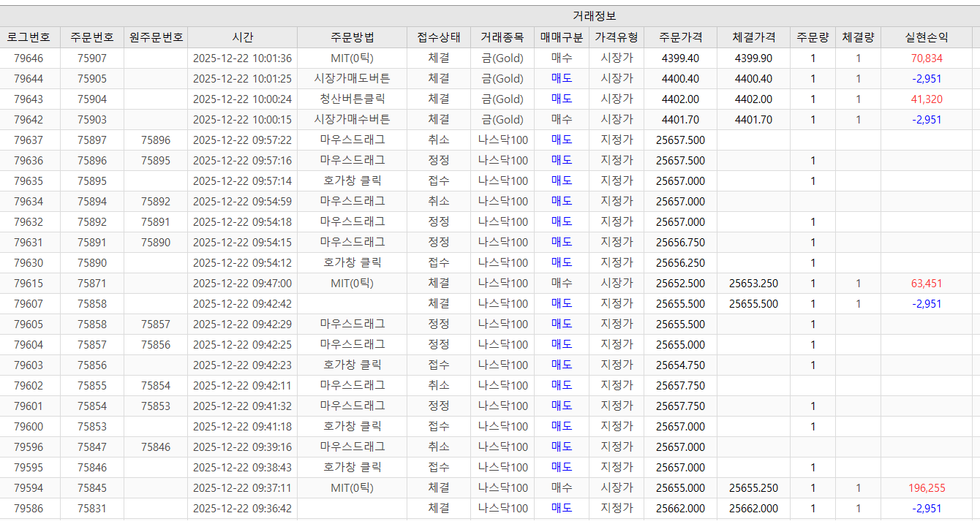The width and height of the screenshot is (980, 524).
Task: Click order price 4399.40 cell
Action: pyautogui.click(x=680, y=58)
